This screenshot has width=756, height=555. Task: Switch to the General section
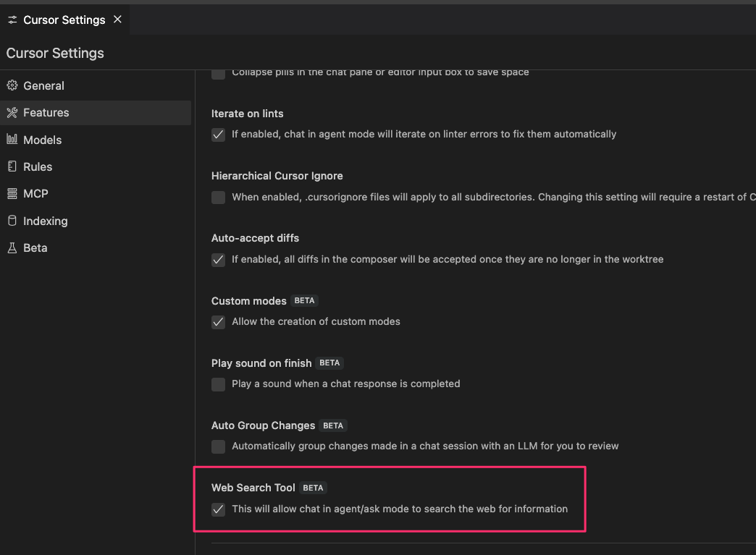coord(96,86)
